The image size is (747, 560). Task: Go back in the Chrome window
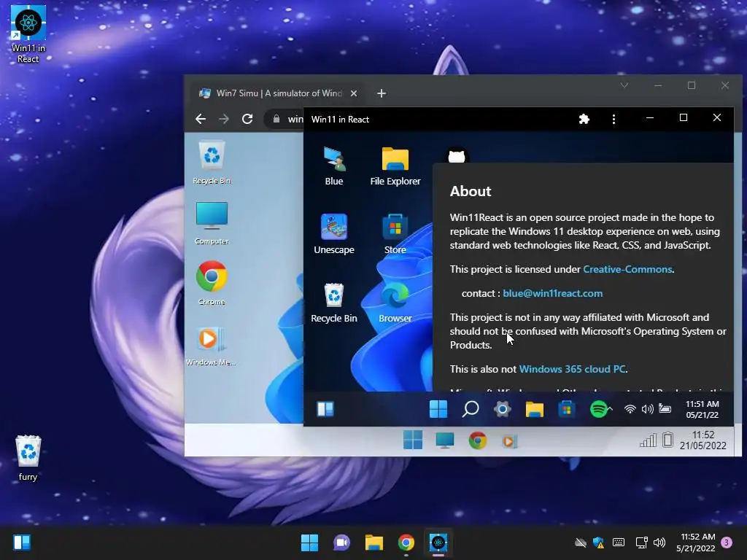point(201,119)
